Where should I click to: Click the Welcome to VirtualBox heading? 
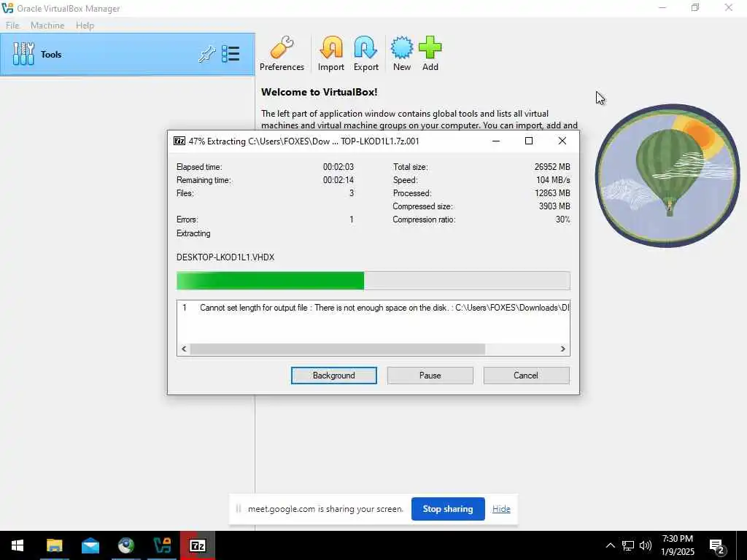[x=320, y=92]
